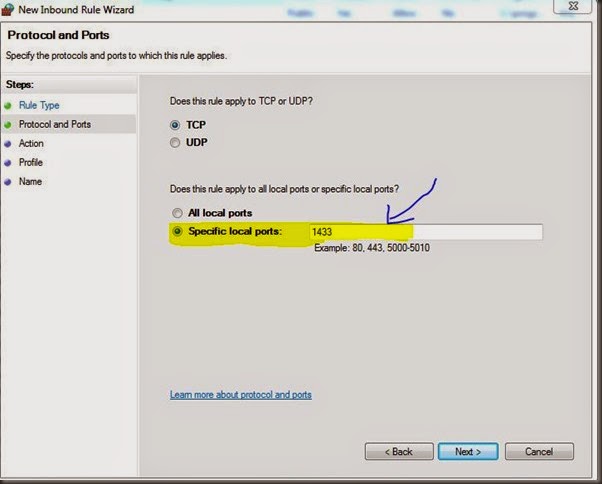The height and width of the screenshot is (484, 602).
Task: Click the Next button
Action: click(468, 451)
